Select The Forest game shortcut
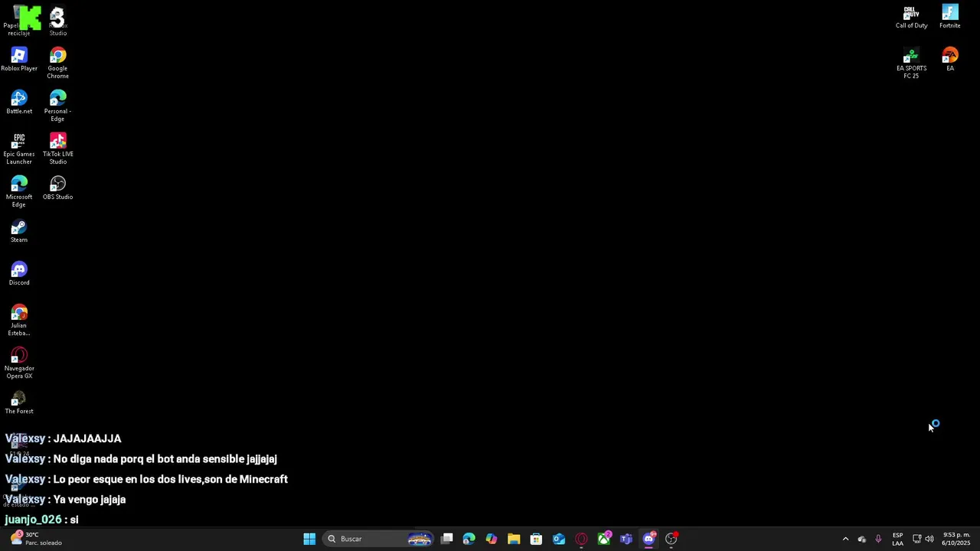Screen dimensions: 980x551 (19, 403)
